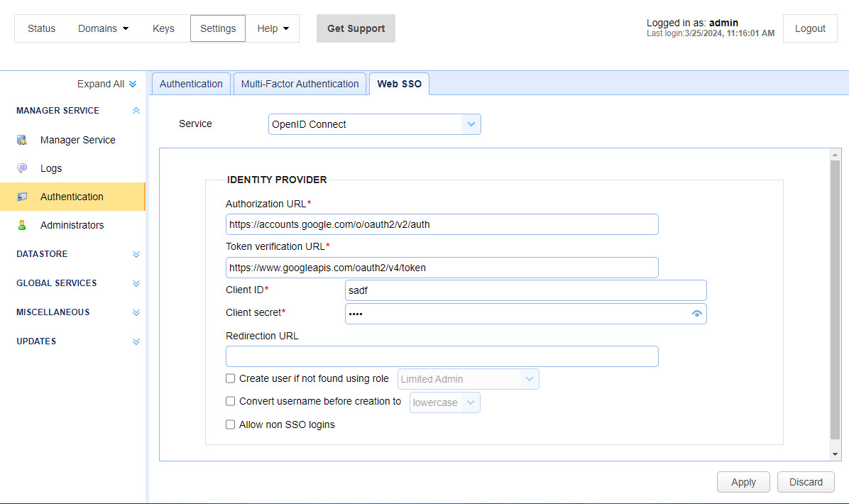
Task: Open the lowercase conversion dropdown
Action: coord(471,402)
